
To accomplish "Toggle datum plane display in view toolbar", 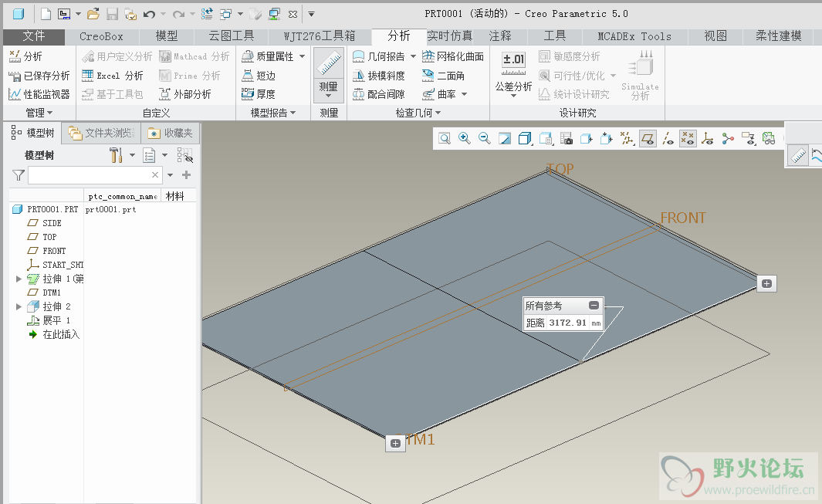I will pyautogui.click(x=648, y=138).
